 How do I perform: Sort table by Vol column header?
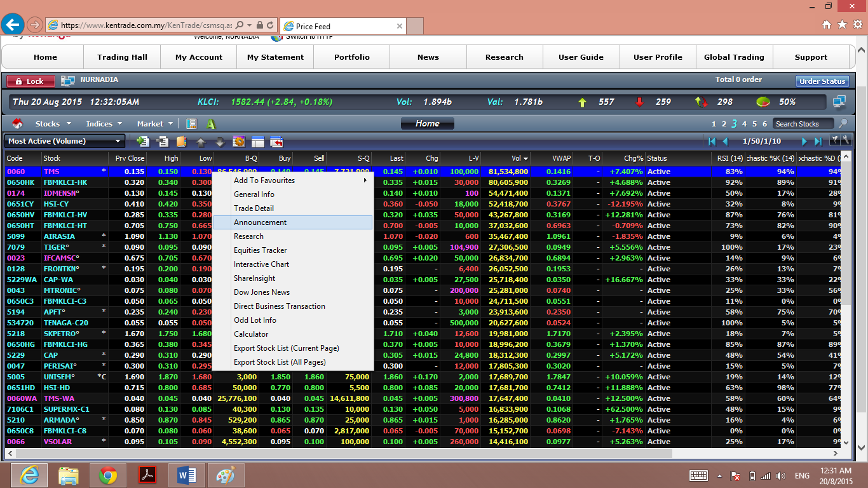(x=506, y=158)
